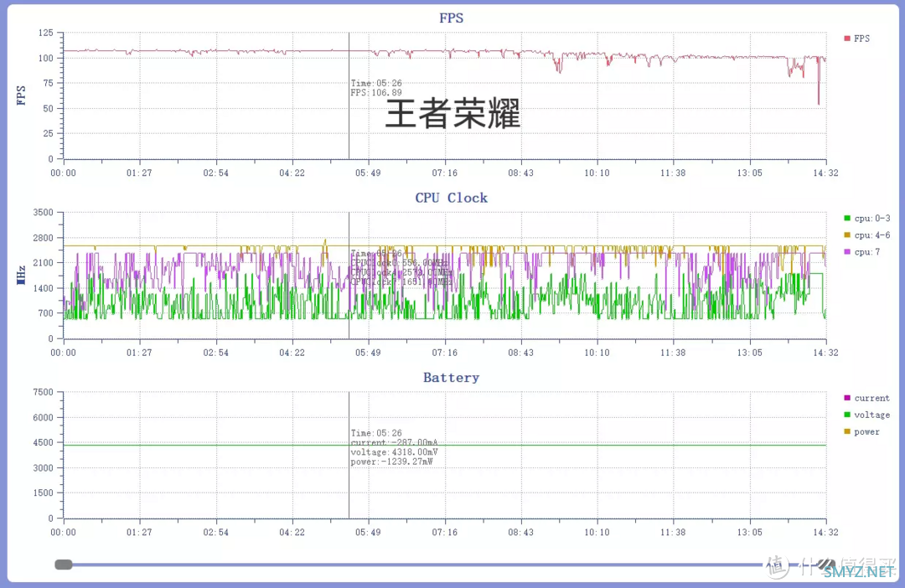Click 10:10 on the CPU Clock axis

pyautogui.click(x=597, y=353)
